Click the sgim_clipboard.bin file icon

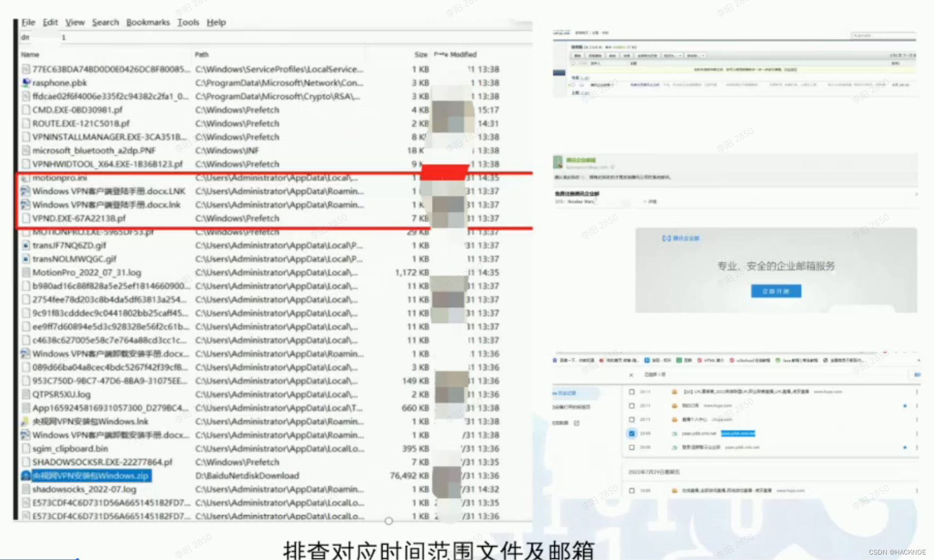[x=25, y=448]
